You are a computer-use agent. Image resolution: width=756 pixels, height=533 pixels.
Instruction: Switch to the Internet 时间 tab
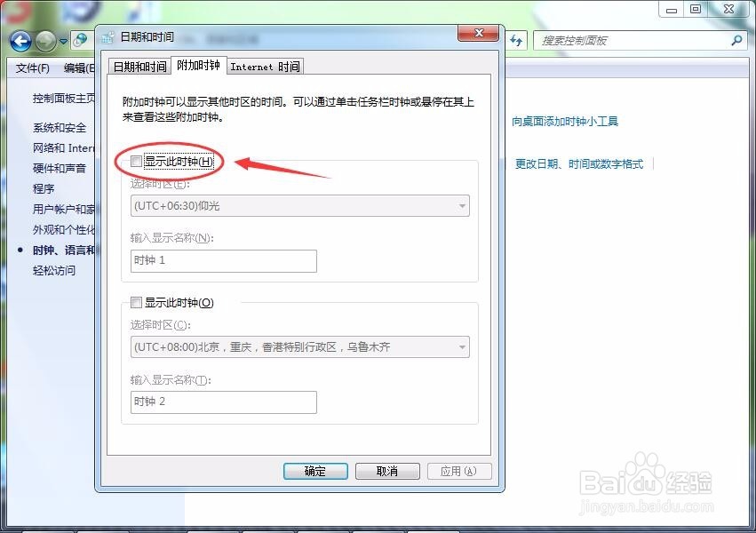tap(264, 66)
